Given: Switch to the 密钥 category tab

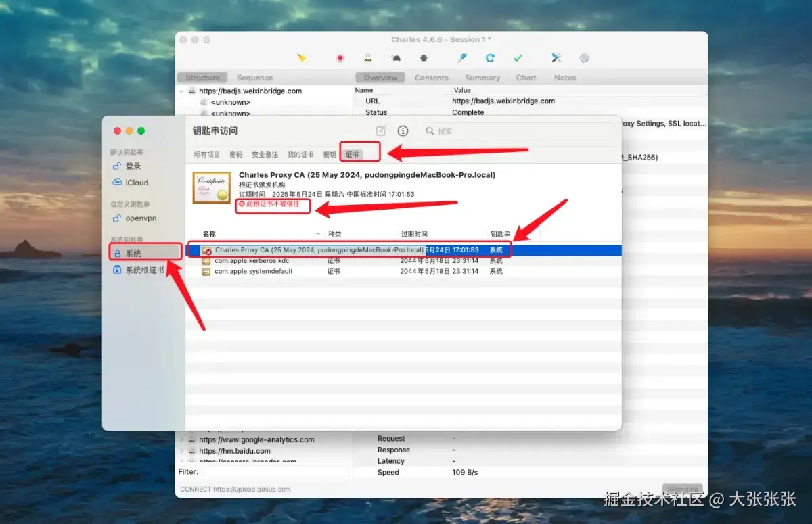Looking at the screenshot, I should tap(330, 154).
